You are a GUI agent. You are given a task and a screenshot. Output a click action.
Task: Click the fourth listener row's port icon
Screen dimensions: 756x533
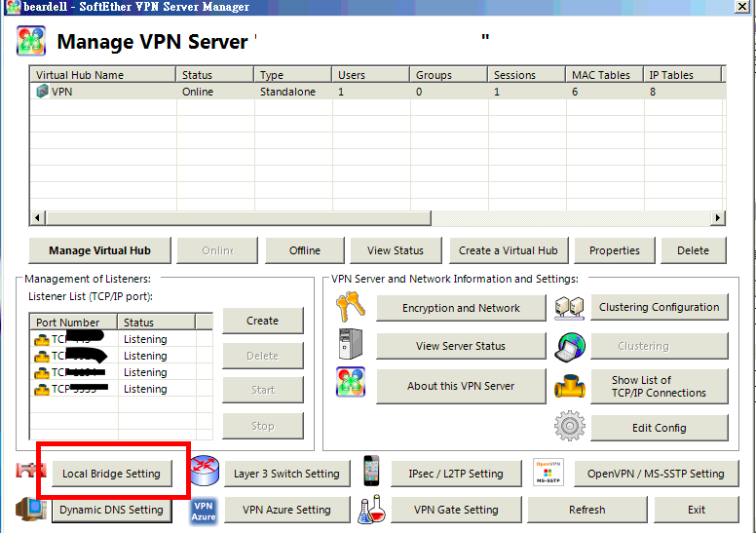pos(42,389)
